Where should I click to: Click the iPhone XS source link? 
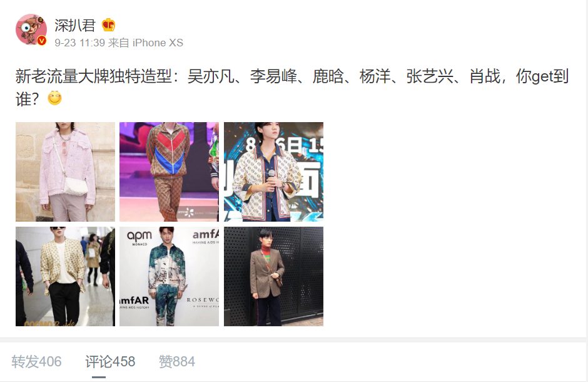158,43
